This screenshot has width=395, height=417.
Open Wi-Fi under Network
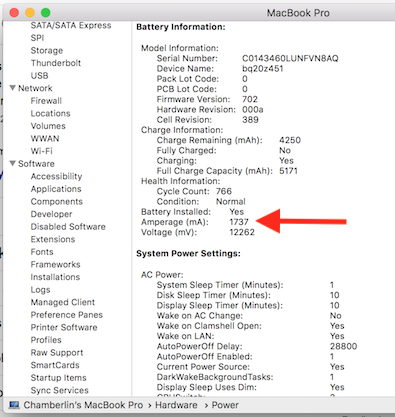point(41,151)
